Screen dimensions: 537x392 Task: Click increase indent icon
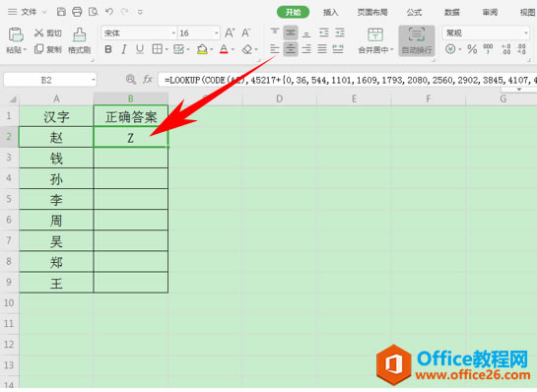(x=340, y=33)
